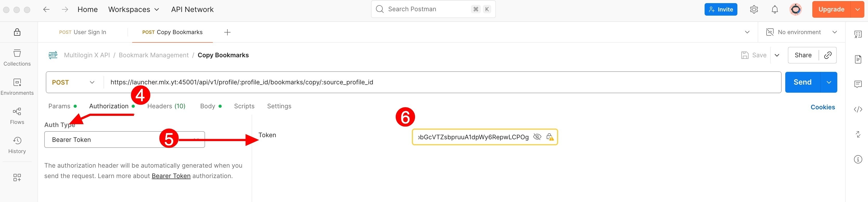This screenshot has width=868, height=202.
Task: Open the request Settings tab
Action: (x=279, y=106)
